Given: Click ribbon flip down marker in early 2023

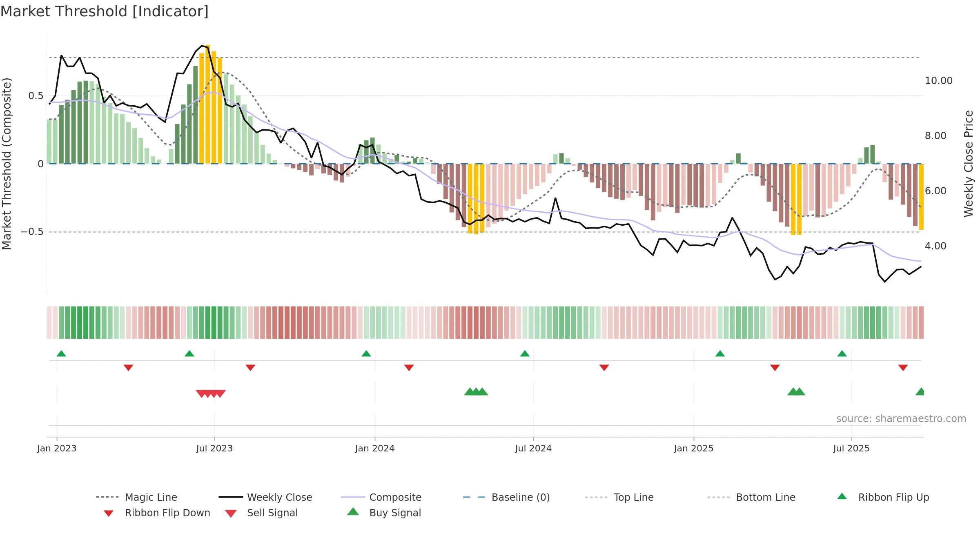Looking at the screenshot, I should pos(128,368).
